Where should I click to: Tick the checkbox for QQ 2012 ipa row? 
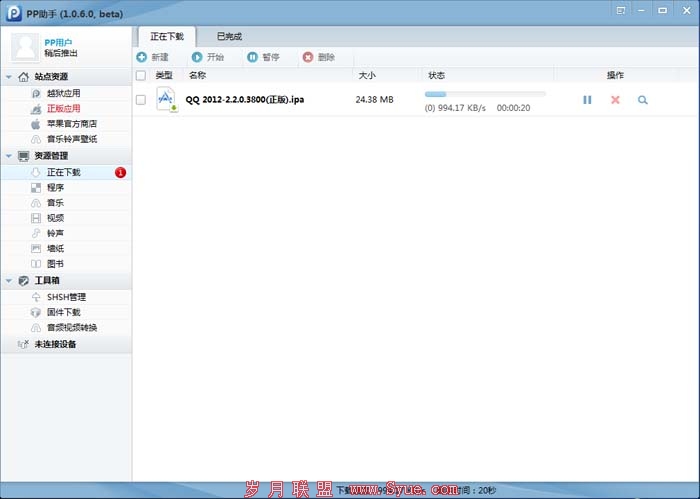141,100
